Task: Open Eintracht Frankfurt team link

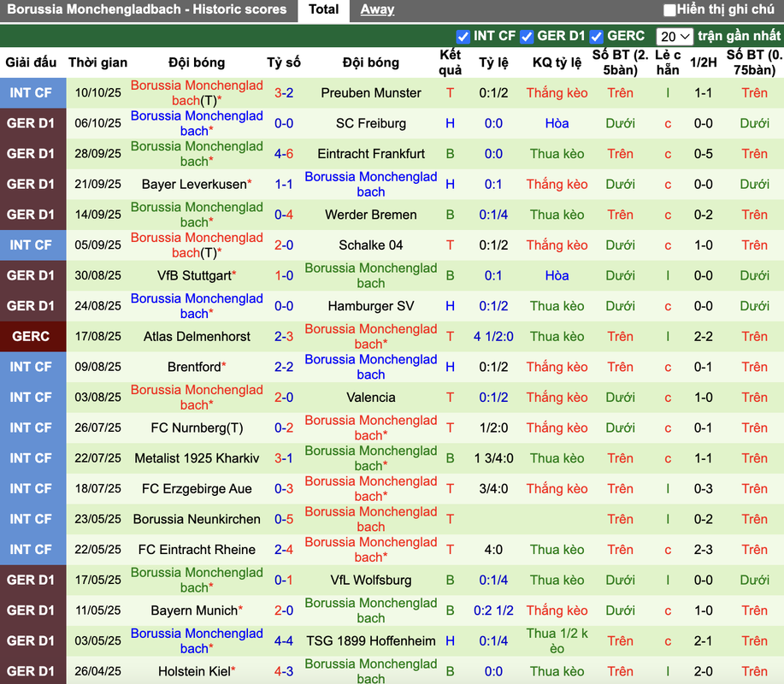Action: (x=371, y=154)
